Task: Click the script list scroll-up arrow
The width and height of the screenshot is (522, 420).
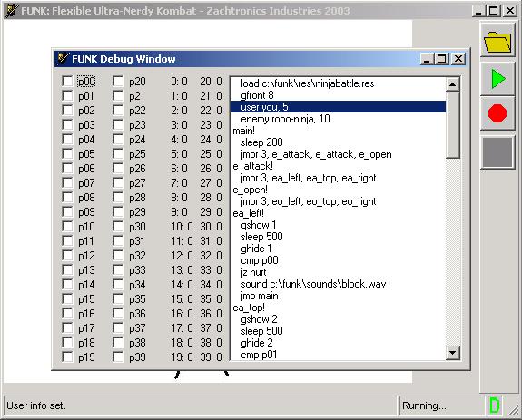Action: [452, 84]
